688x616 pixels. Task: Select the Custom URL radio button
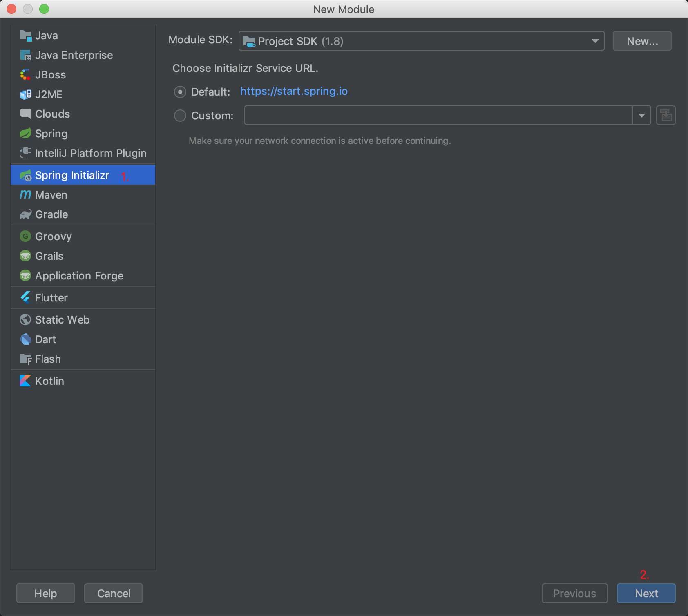(x=180, y=116)
